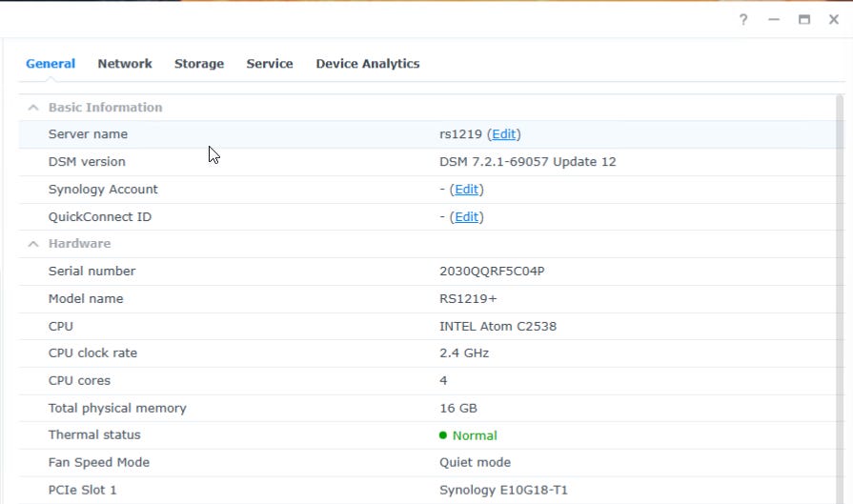Click the Model name label
Image resolution: width=853 pixels, height=504 pixels.
[x=86, y=299]
